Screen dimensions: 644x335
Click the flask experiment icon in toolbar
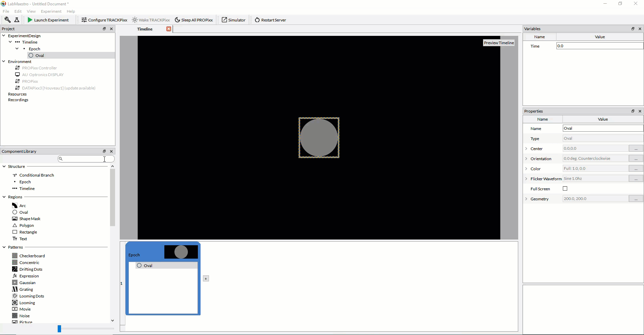click(17, 20)
